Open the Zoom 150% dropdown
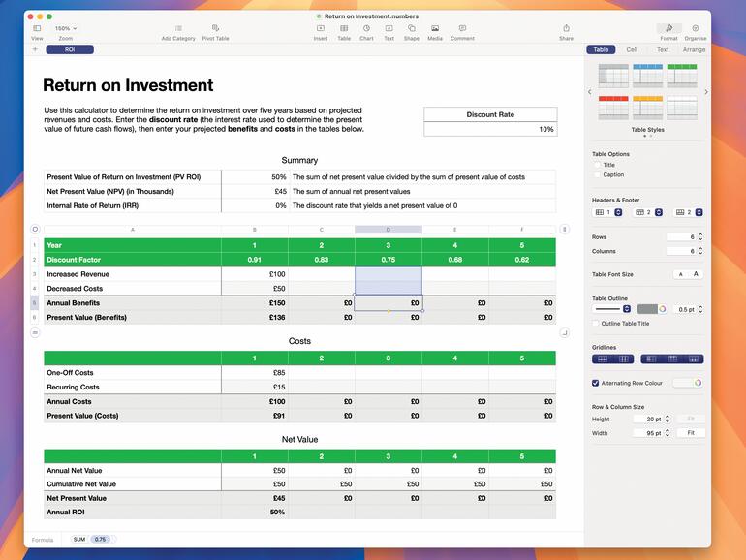 (66, 28)
